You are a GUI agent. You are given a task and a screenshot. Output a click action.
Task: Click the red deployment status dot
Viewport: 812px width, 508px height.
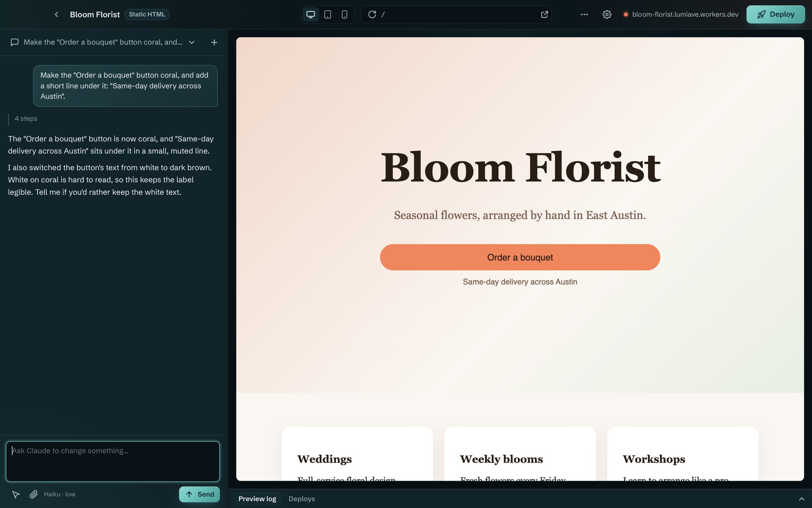(626, 15)
